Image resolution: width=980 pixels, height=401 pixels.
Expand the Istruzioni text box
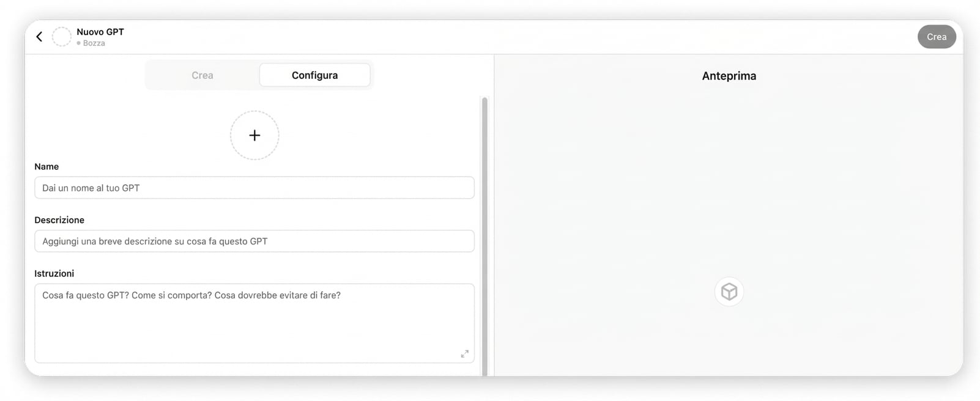point(464,354)
